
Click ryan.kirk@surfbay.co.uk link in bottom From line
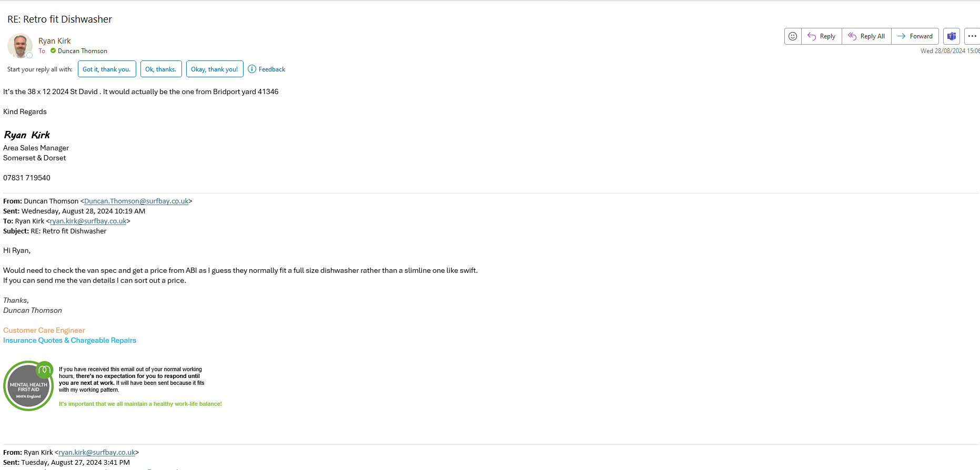pos(97,453)
